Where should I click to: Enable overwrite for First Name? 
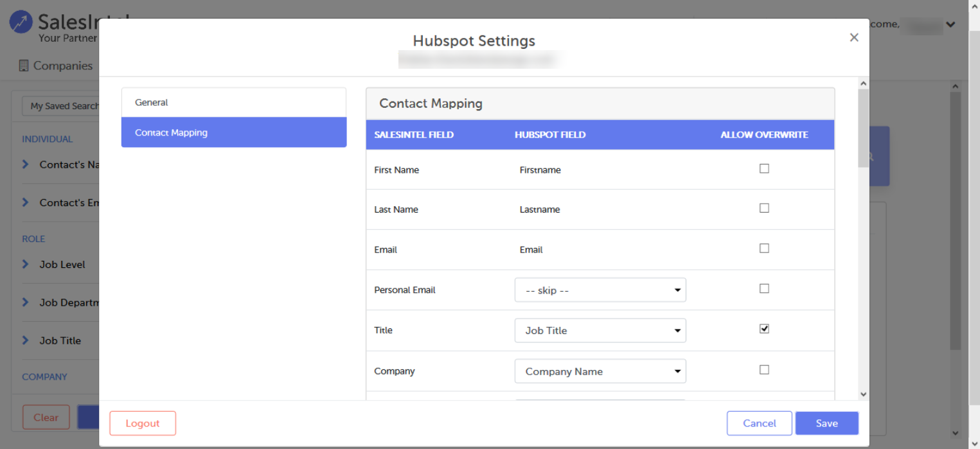point(764,169)
